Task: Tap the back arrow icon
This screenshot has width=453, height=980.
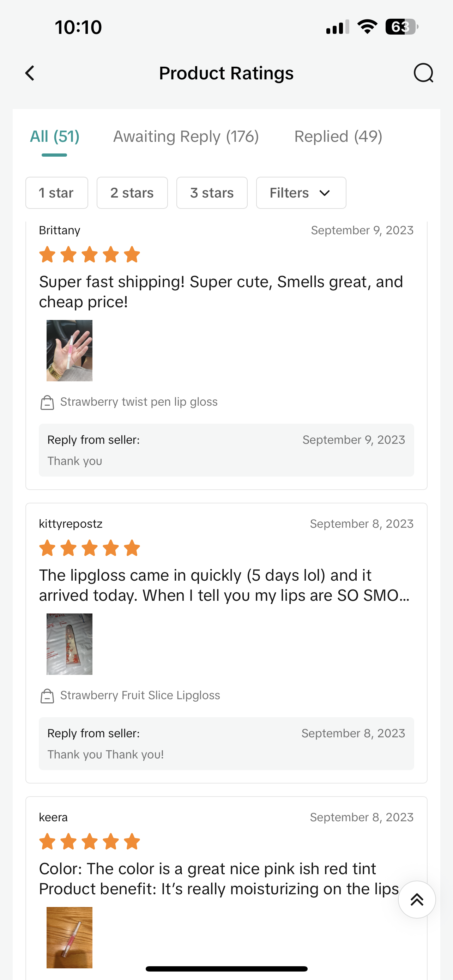Action: tap(30, 73)
